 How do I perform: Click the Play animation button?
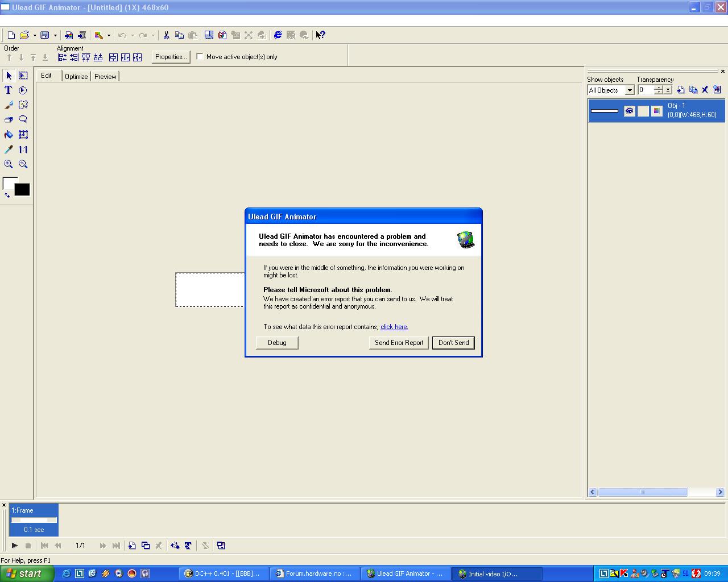[15, 546]
